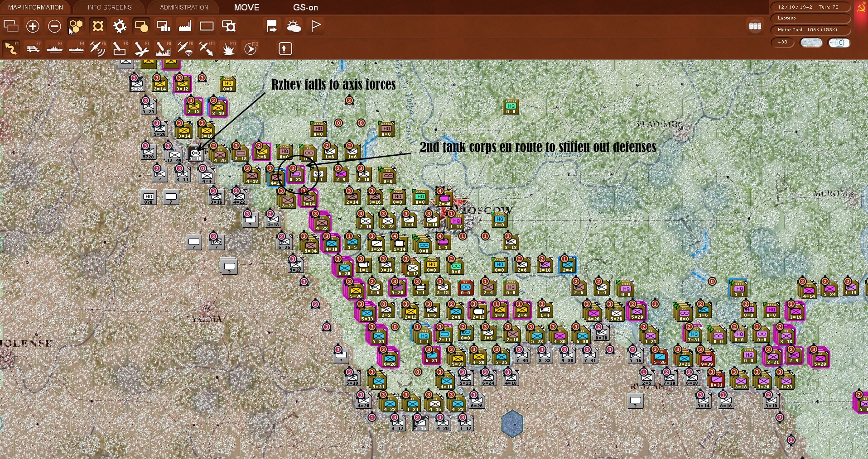Zoom out the map with minus icon
This screenshot has height=459, width=868.
coord(54,26)
